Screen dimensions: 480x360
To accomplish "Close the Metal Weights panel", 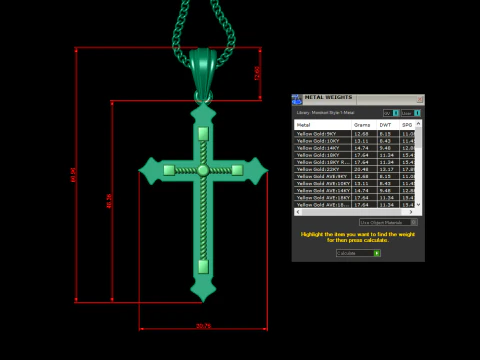I will (420, 99).
